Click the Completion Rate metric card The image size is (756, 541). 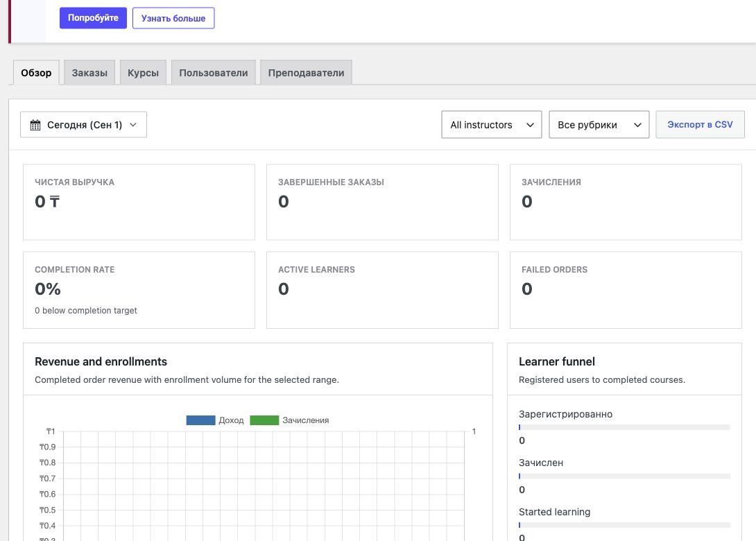139,291
